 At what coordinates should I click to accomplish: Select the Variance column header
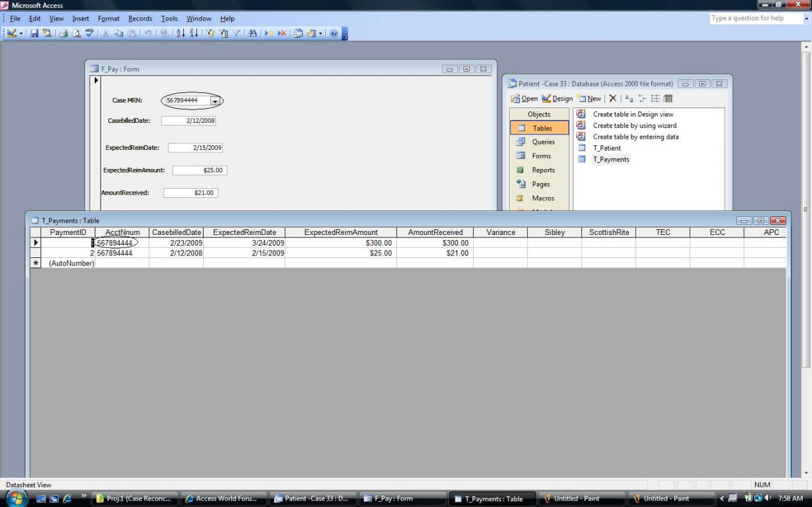[501, 232]
